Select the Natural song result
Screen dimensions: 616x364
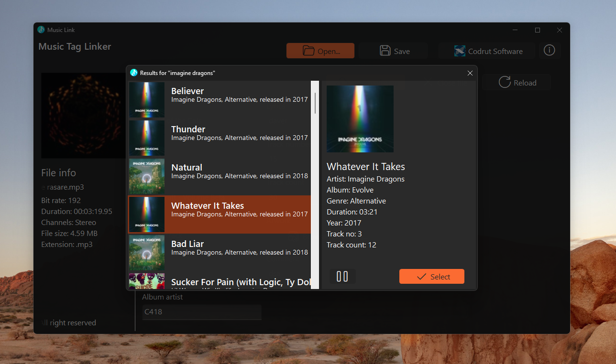pyautogui.click(x=220, y=176)
